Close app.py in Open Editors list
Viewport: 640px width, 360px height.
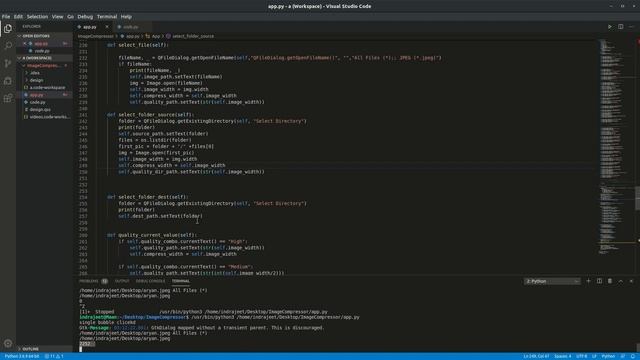[x=24, y=43]
